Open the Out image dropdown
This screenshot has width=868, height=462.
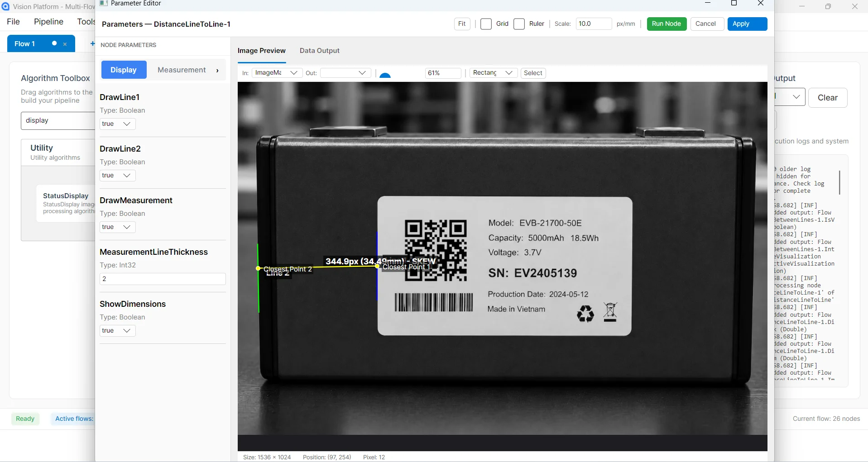click(345, 73)
